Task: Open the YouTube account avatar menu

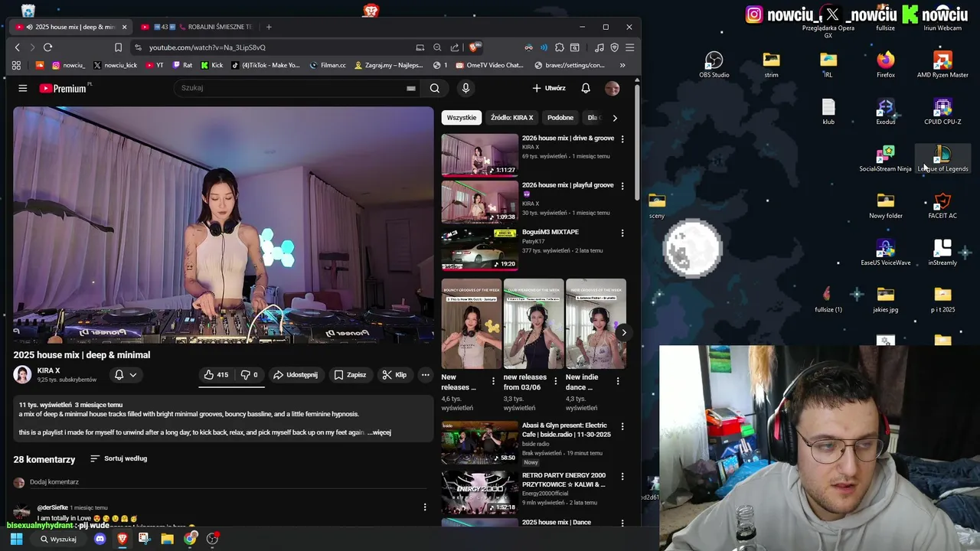Action: (612, 88)
